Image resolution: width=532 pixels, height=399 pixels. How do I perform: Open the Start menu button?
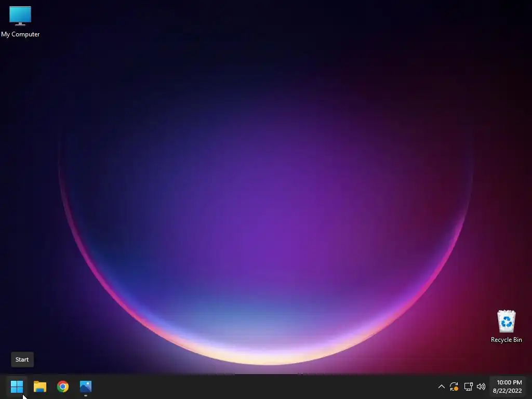[17, 387]
